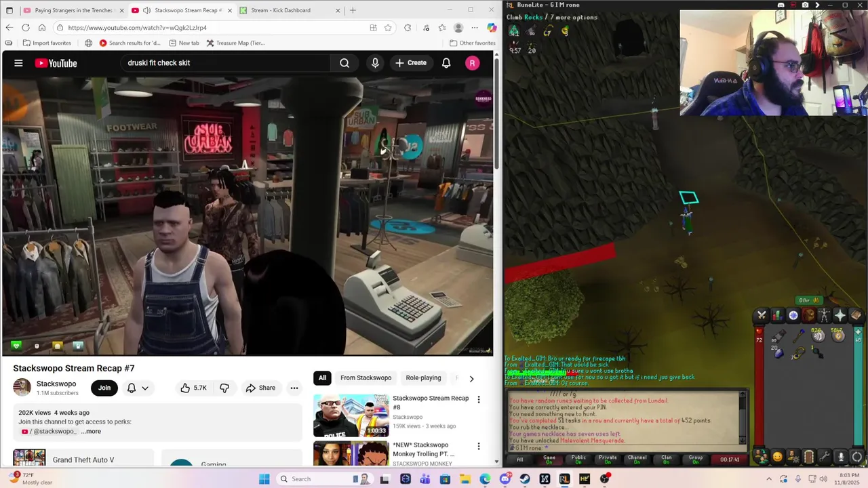Open YouTube notifications bell in header
Viewport: 868px width, 488px height.
point(446,63)
